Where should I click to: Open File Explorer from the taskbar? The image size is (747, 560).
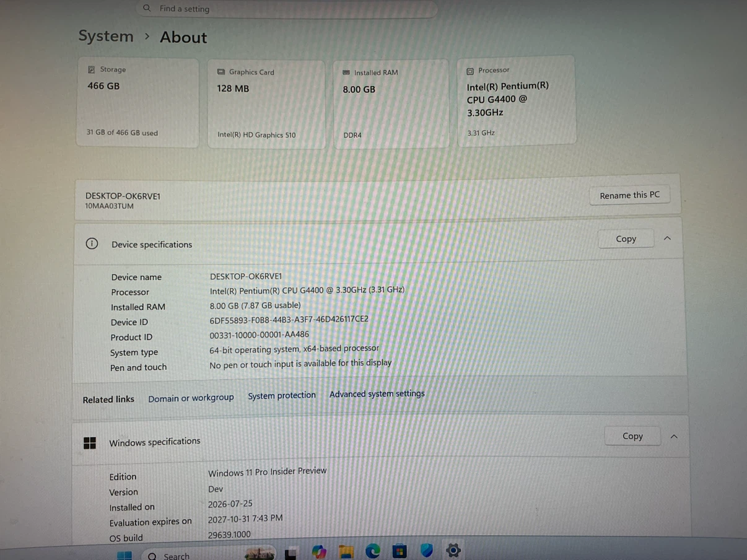pyautogui.click(x=346, y=551)
